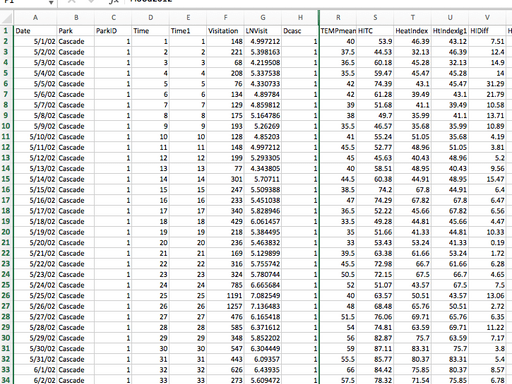The image size is (512, 384).
Task: Click the "HITC" header cell
Action: click(x=375, y=31)
